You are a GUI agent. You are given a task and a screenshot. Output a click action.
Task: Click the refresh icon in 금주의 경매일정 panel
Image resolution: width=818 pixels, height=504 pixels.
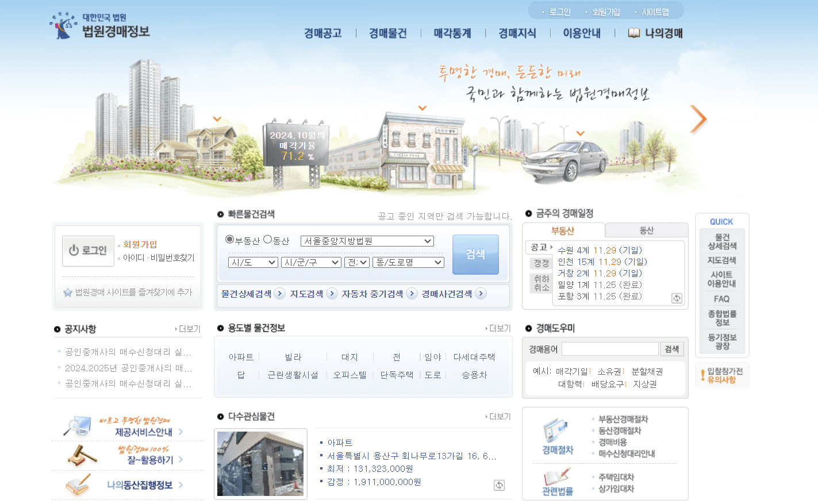[677, 298]
